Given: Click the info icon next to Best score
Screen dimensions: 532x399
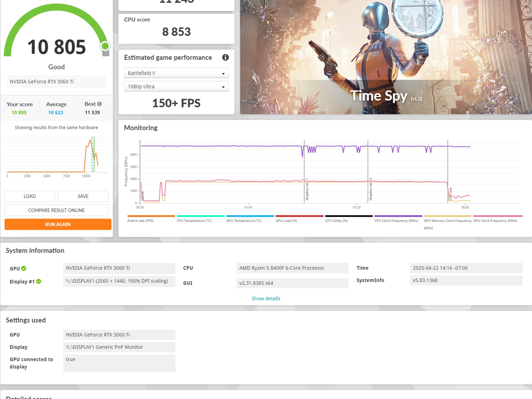Looking at the screenshot, I should [x=99, y=104].
